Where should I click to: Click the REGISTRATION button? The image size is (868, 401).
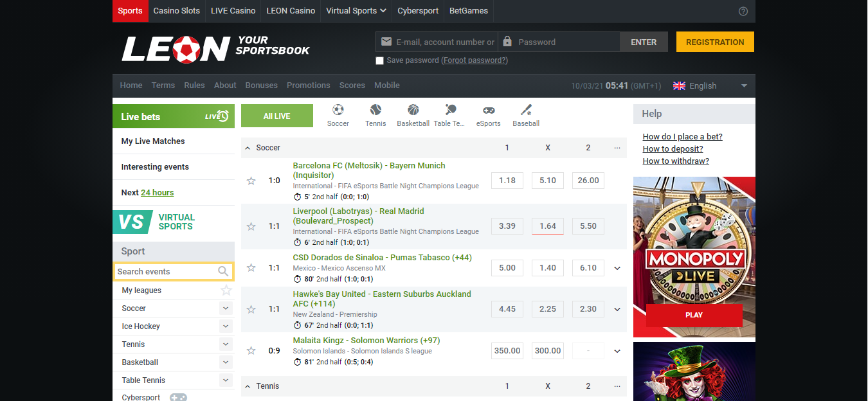click(x=715, y=42)
